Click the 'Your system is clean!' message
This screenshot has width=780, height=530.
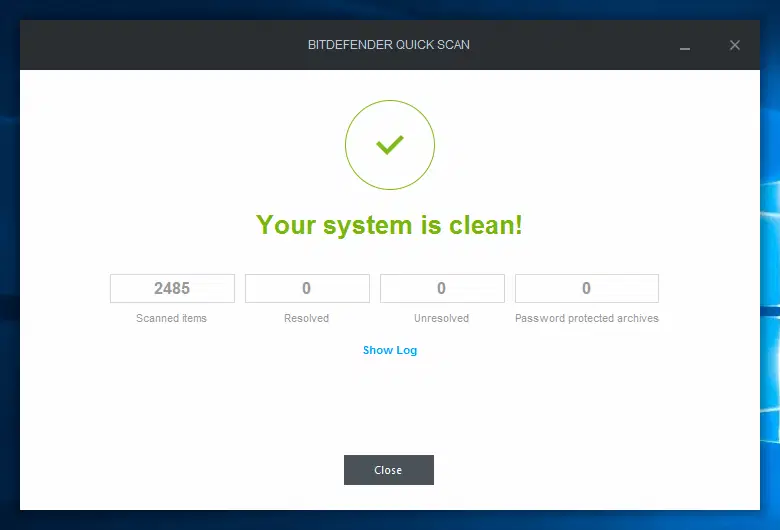click(389, 225)
